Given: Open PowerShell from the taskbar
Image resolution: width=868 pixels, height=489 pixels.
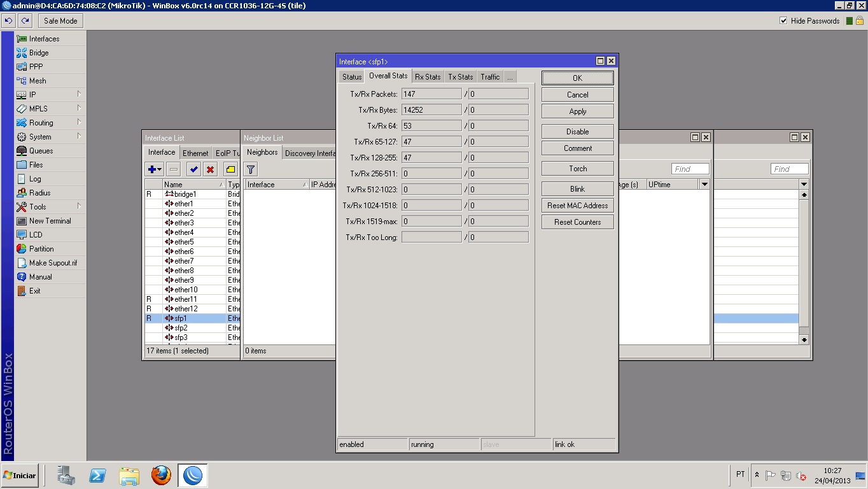Looking at the screenshot, I should pyautogui.click(x=97, y=475).
